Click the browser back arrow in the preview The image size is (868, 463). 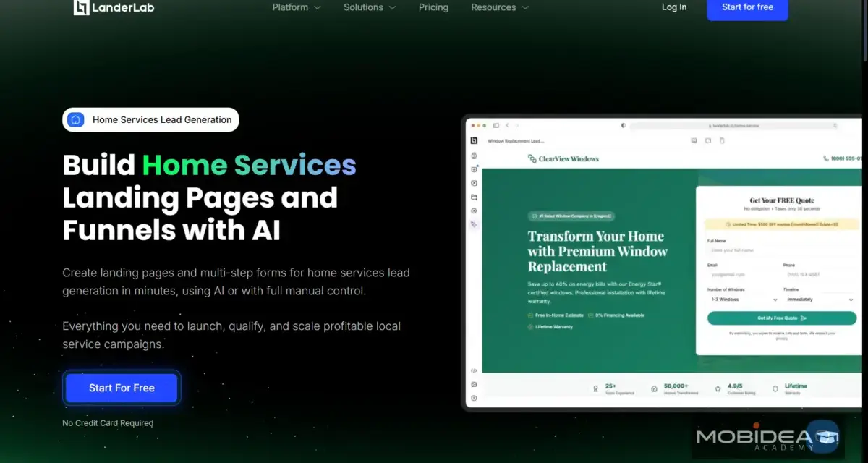click(x=507, y=125)
